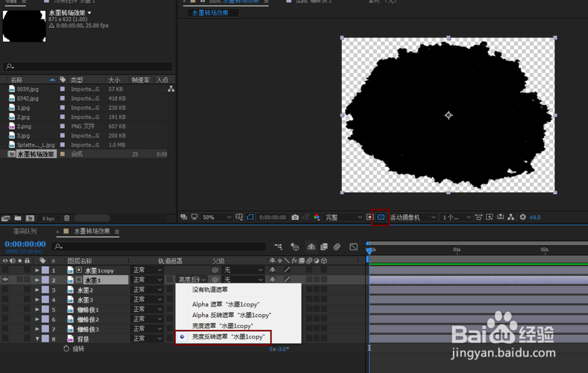Screen dimensions: 588x373
Task: Enable fast previews option
Action: click(489, 217)
